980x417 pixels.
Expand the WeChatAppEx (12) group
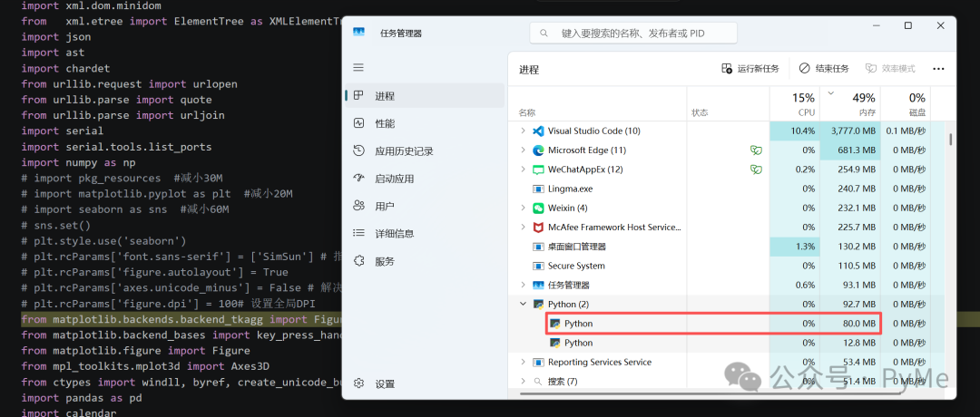[524, 170]
